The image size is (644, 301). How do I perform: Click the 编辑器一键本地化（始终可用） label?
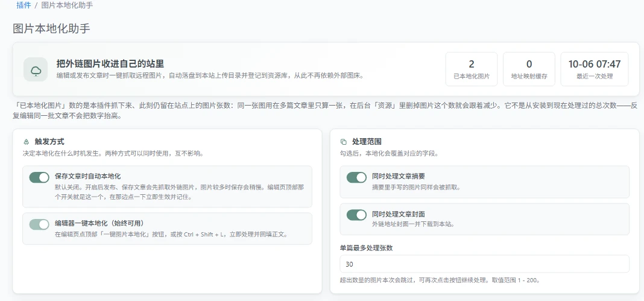pyautogui.click(x=100, y=223)
